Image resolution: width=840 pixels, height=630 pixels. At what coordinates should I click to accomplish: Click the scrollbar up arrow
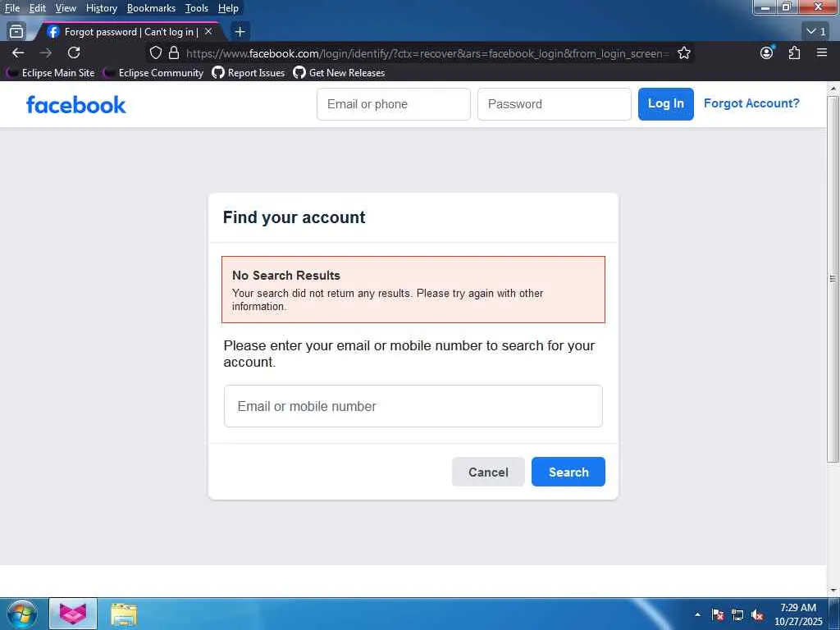833,89
